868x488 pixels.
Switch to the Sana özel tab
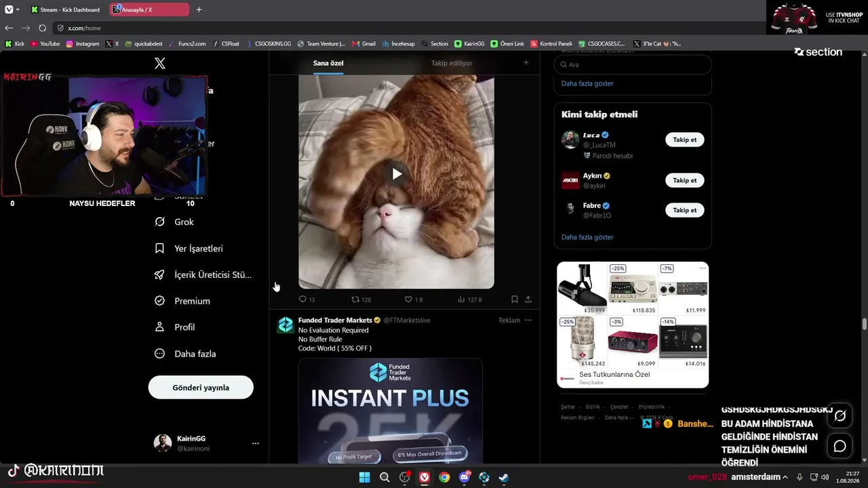tap(328, 63)
